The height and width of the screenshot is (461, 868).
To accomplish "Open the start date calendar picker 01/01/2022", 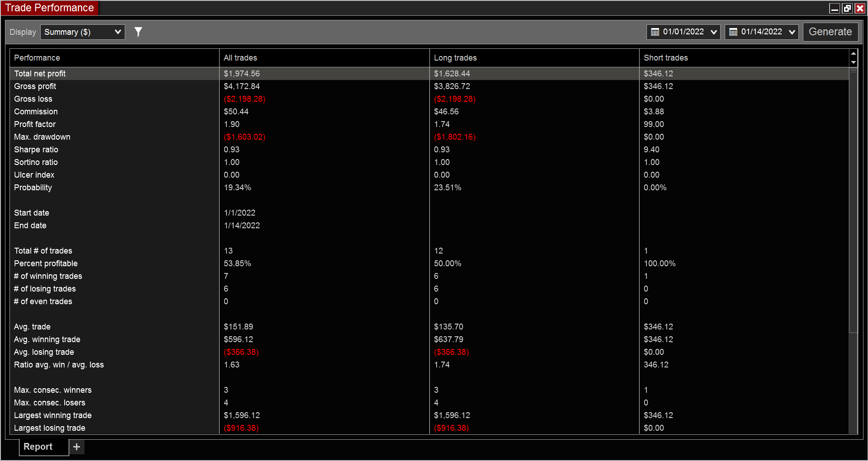I will [x=683, y=32].
